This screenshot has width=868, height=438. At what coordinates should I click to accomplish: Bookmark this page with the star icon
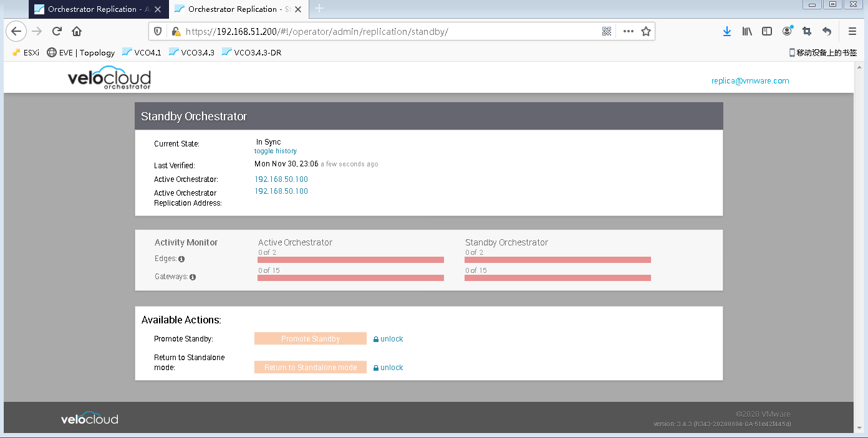click(x=646, y=31)
